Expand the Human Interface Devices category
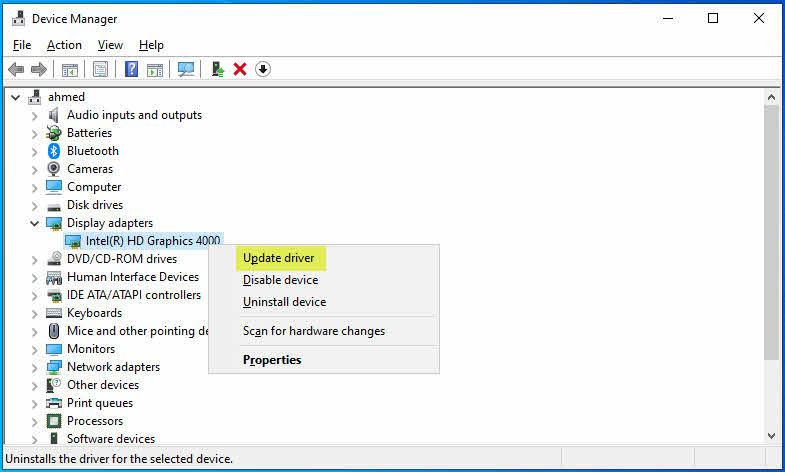Viewport: 785px width, 472px height. click(34, 278)
